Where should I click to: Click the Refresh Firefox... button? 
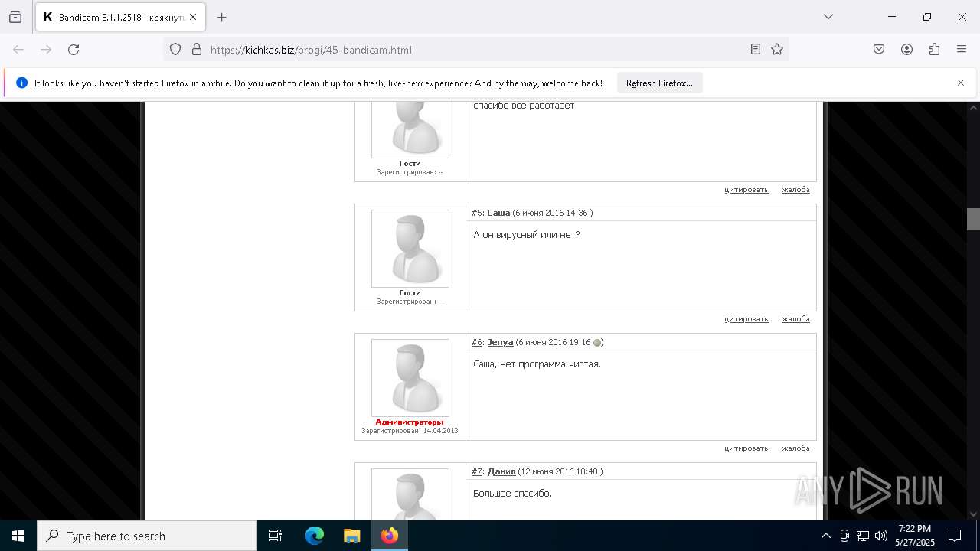pyautogui.click(x=659, y=83)
